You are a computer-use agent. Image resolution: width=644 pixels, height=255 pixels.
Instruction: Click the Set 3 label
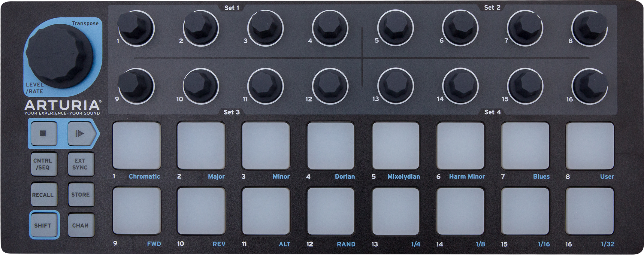click(232, 112)
